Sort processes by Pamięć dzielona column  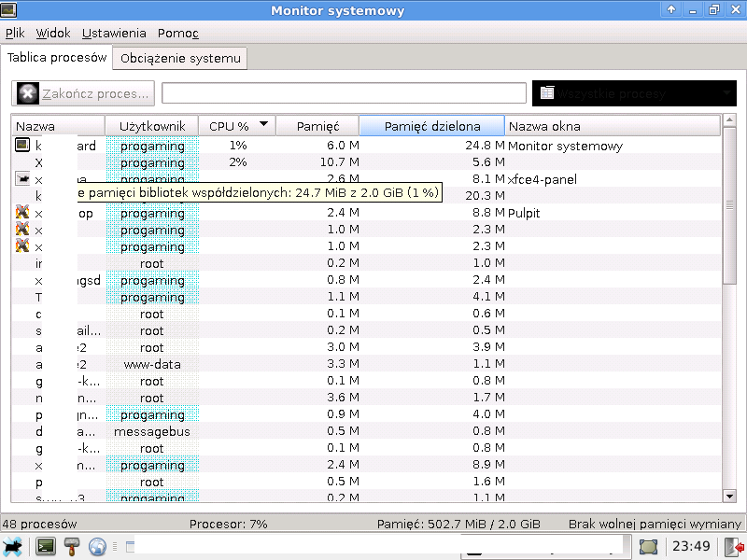click(x=431, y=126)
